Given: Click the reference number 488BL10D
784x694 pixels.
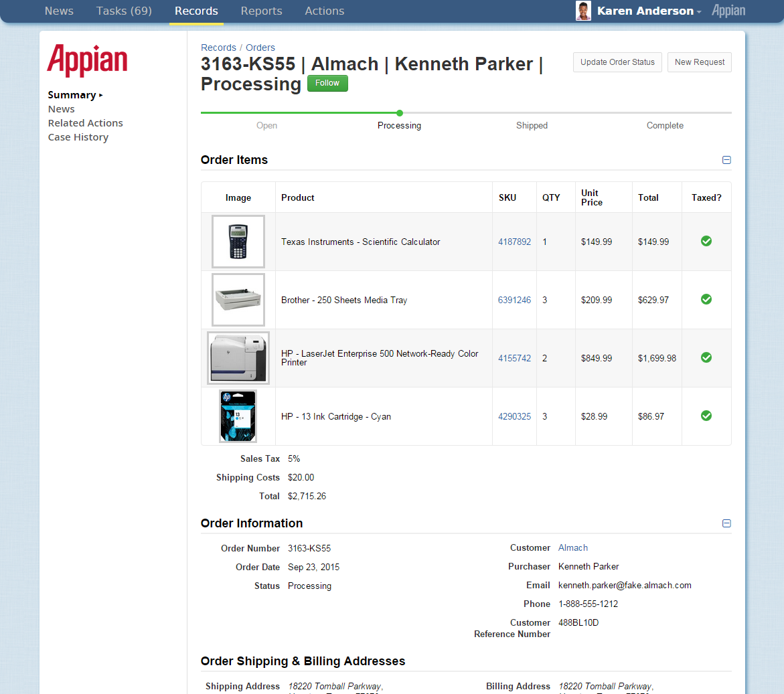Looking at the screenshot, I should 578,622.
